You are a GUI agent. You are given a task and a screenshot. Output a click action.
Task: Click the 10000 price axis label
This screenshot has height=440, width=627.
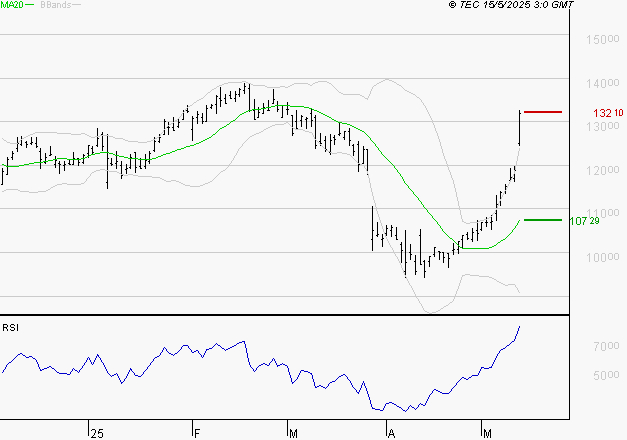point(603,257)
